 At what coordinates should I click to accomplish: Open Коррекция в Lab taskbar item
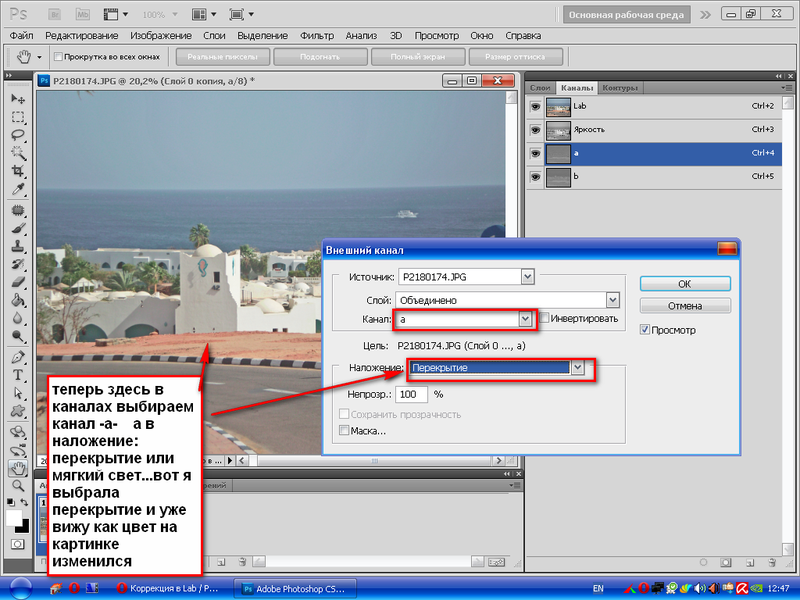[x=169, y=588]
